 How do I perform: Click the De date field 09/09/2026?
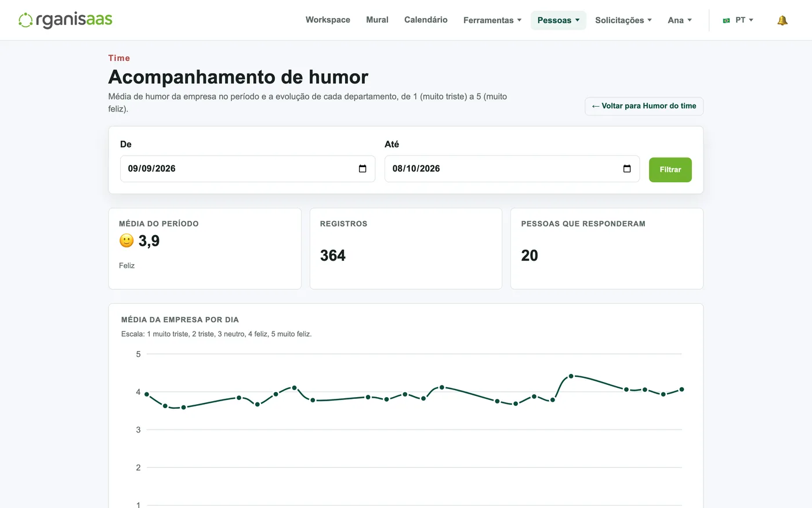coord(248,169)
